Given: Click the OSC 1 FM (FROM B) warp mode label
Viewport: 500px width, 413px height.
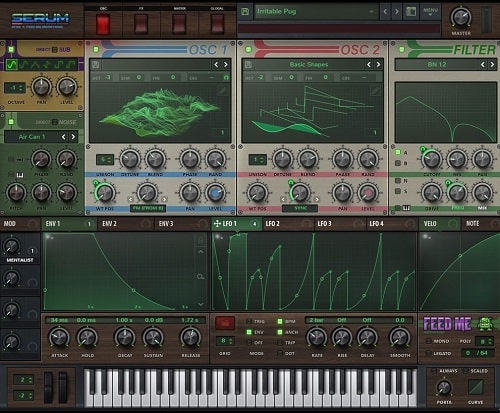Looking at the screenshot, I should click(148, 209).
